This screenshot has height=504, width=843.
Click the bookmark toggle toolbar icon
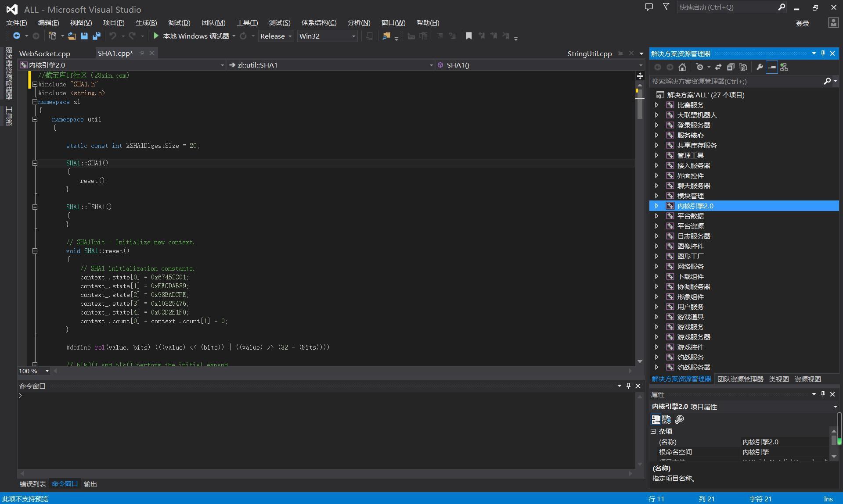coord(468,36)
